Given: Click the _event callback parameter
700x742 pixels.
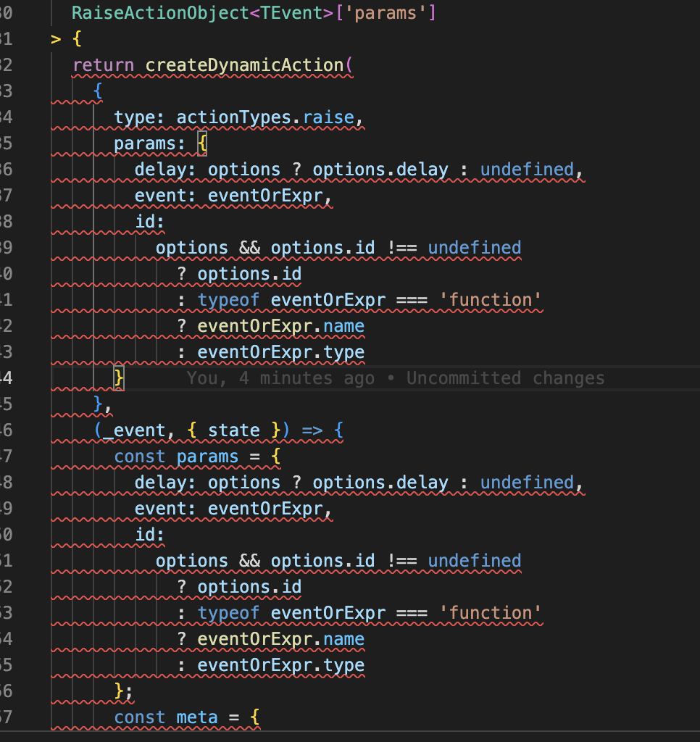Looking at the screenshot, I should click(x=134, y=430).
